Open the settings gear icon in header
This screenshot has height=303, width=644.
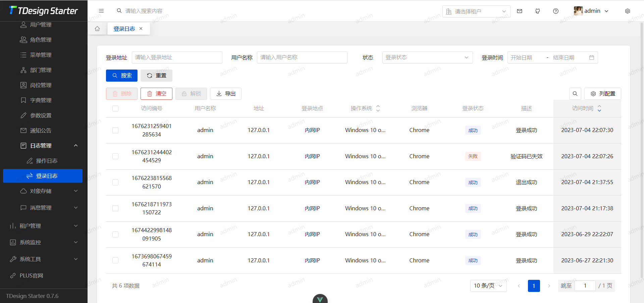click(628, 11)
